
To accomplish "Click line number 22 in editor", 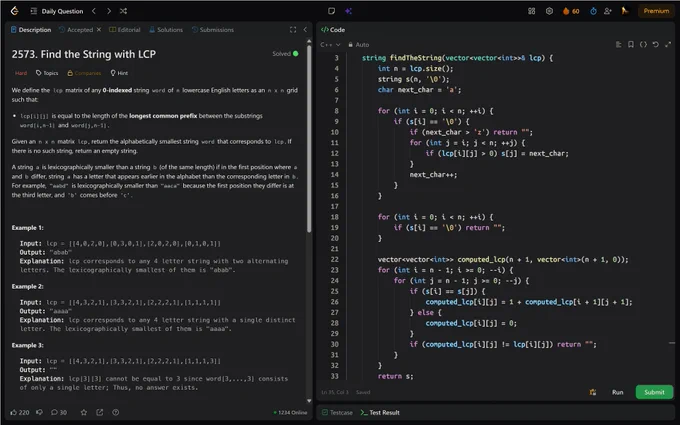I will pos(334,259).
